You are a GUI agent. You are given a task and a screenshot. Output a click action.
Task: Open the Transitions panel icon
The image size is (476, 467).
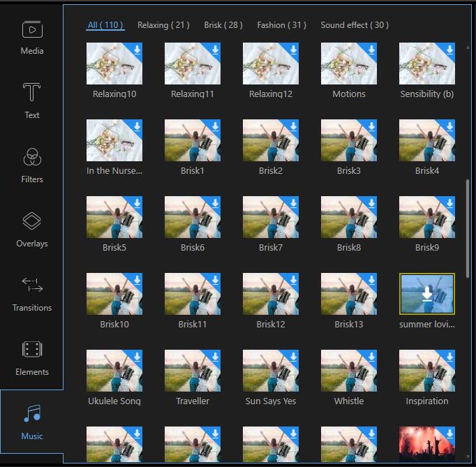(x=32, y=285)
